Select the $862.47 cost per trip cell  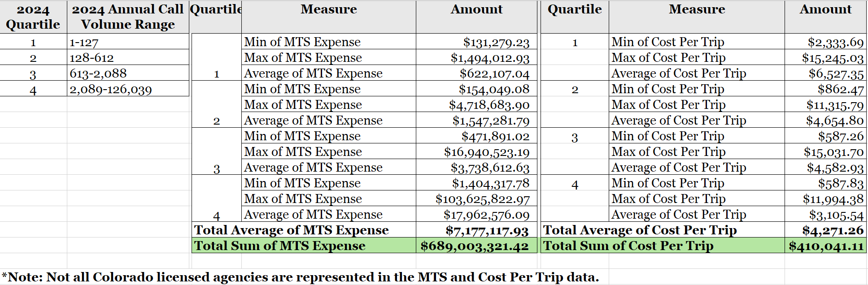[x=840, y=89]
